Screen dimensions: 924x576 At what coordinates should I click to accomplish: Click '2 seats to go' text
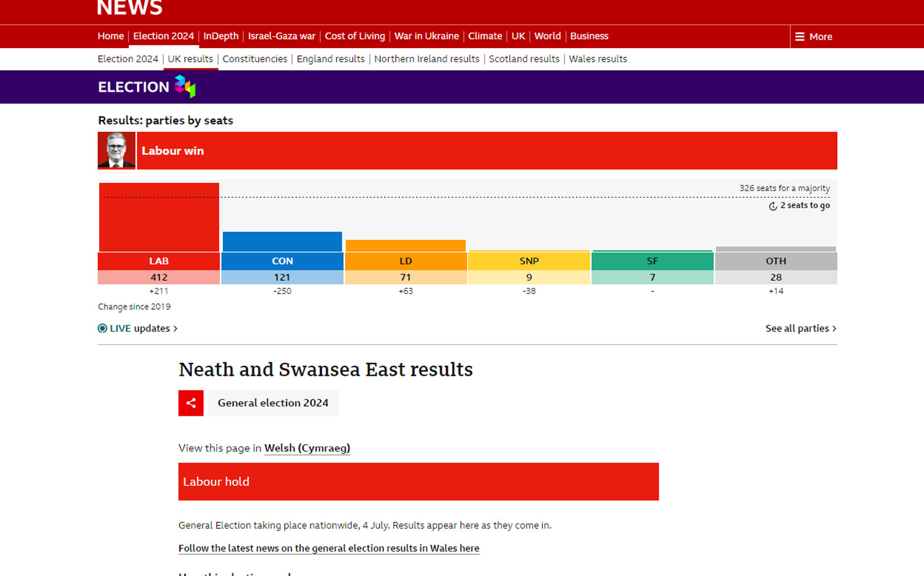pyautogui.click(x=805, y=205)
